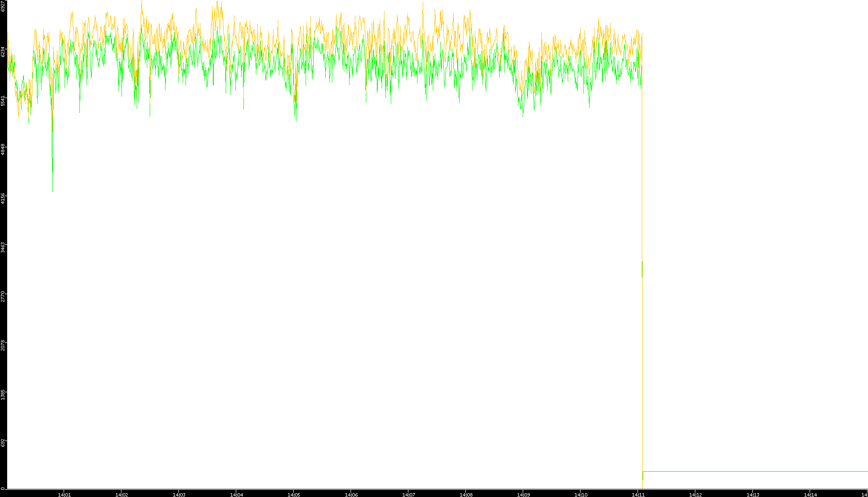Viewport: 868px width, 497px height.
Task: Select the 3463 value on the vertical axis
Action: coord(3,248)
